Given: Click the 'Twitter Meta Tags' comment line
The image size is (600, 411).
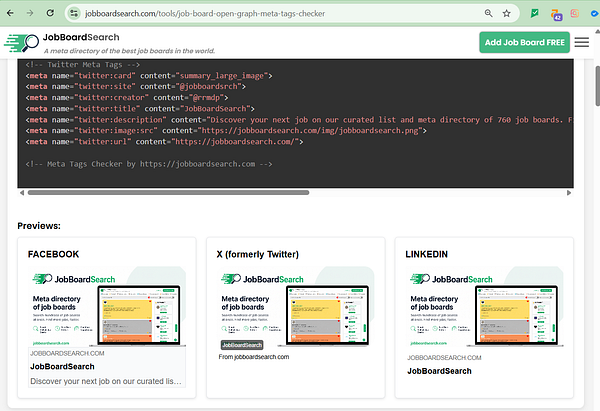Looking at the screenshot, I should pos(83,65).
